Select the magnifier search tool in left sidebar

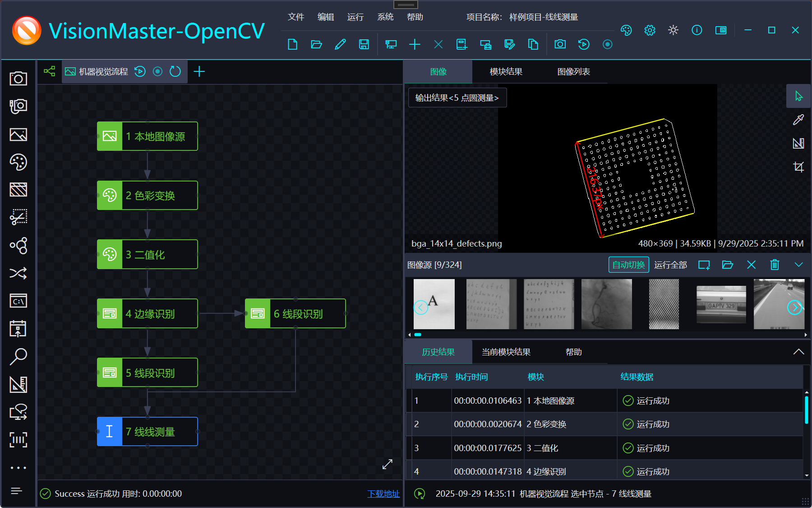[x=18, y=356]
